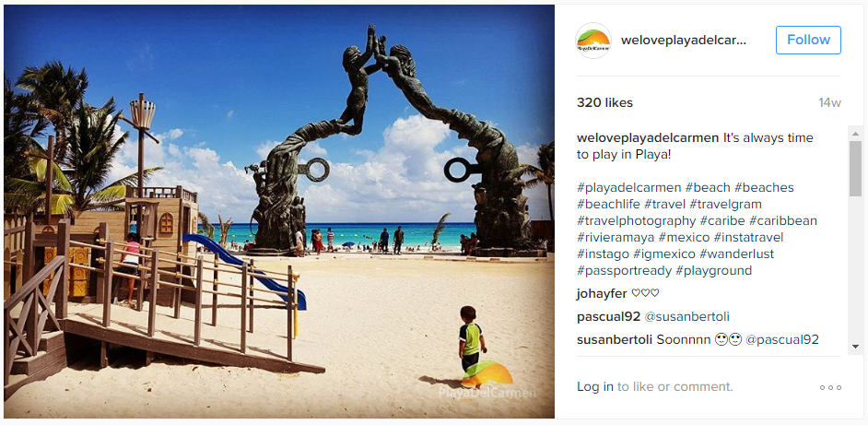This screenshot has height=425, width=868.
Task: Open the weloveplayadelcarmen username in header
Action: tap(684, 41)
